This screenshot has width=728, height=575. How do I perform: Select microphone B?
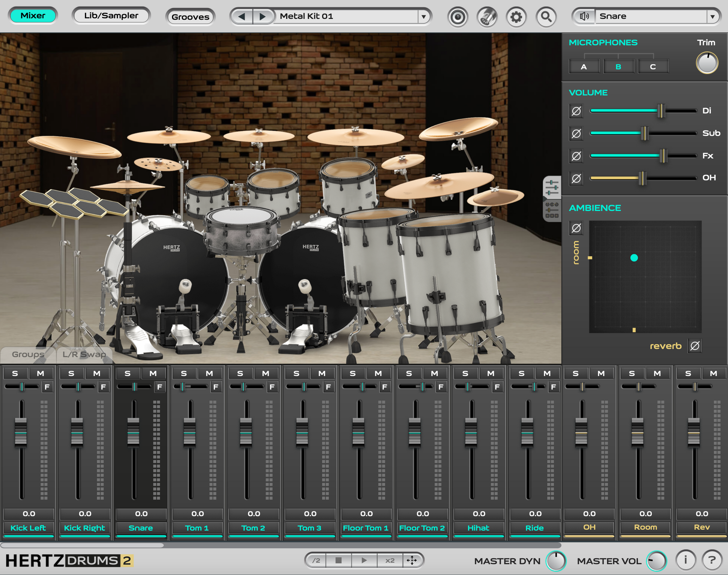pos(618,66)
